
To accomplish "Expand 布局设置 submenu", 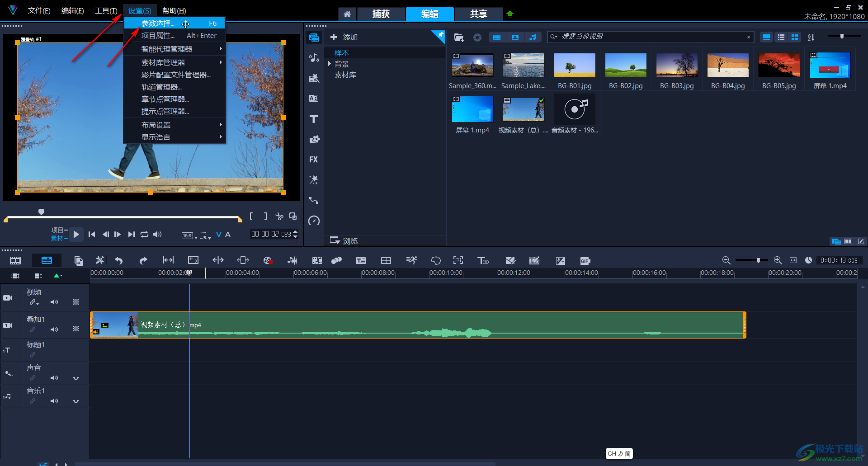I will [x=221, y=125].
